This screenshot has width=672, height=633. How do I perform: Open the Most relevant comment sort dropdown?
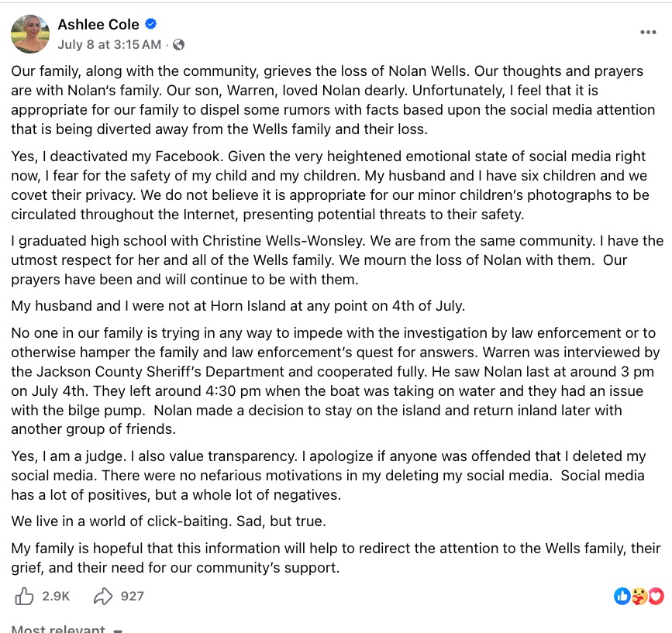click(67, 628)
